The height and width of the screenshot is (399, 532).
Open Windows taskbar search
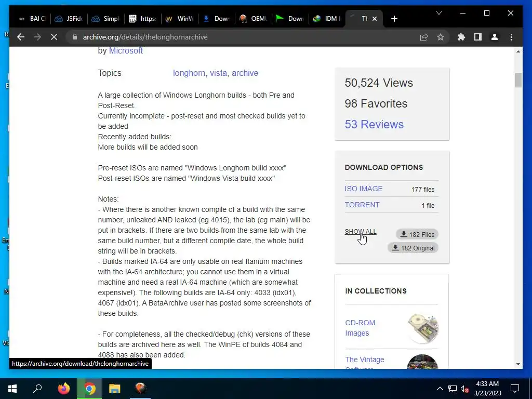(37, 389)
